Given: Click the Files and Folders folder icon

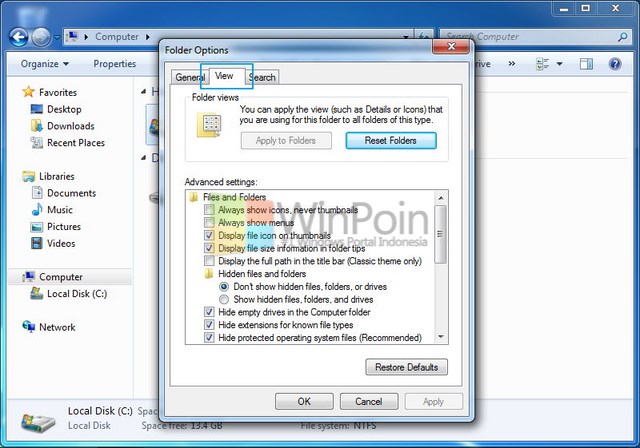Looking at the screenshot, I should [194, 197].
